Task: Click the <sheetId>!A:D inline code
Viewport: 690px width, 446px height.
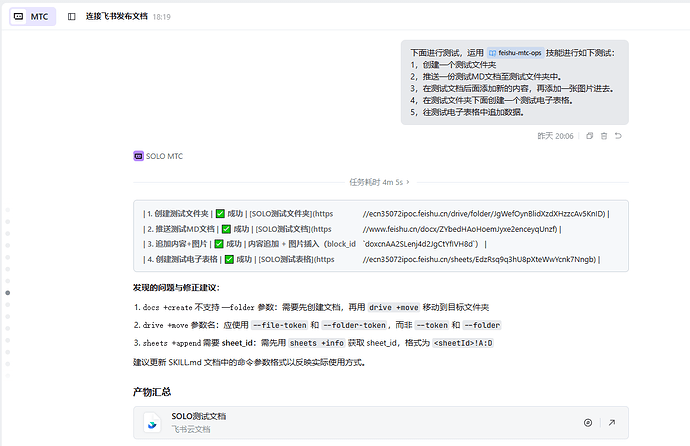Action: [463, 343]
